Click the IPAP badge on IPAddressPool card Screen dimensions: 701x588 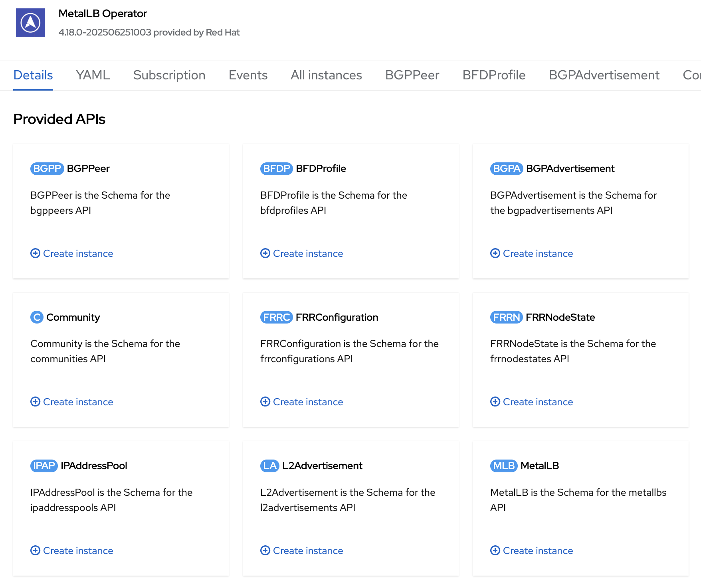(44, 466)
